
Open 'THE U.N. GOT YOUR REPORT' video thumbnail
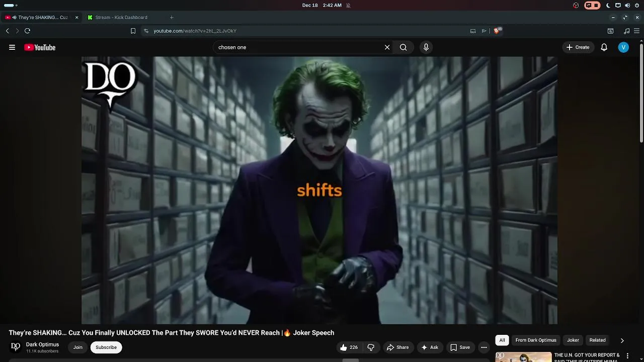pos(523,357)
